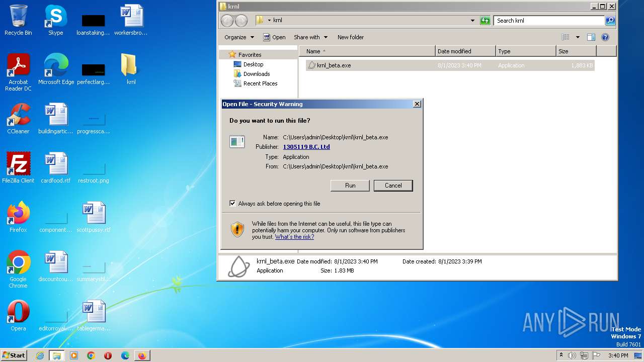644x362 pixels.
Task: Expand the Share with dropdown
Action: [x=311, y=37]
